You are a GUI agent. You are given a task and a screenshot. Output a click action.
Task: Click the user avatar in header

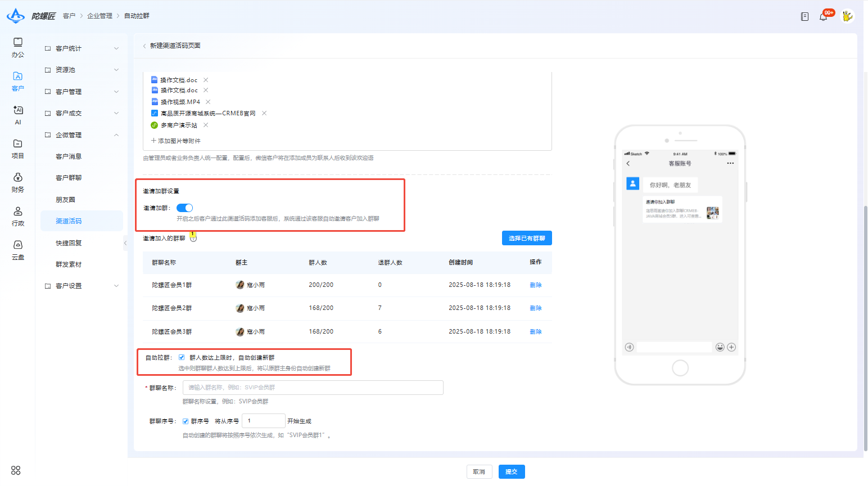coord(847,16)
